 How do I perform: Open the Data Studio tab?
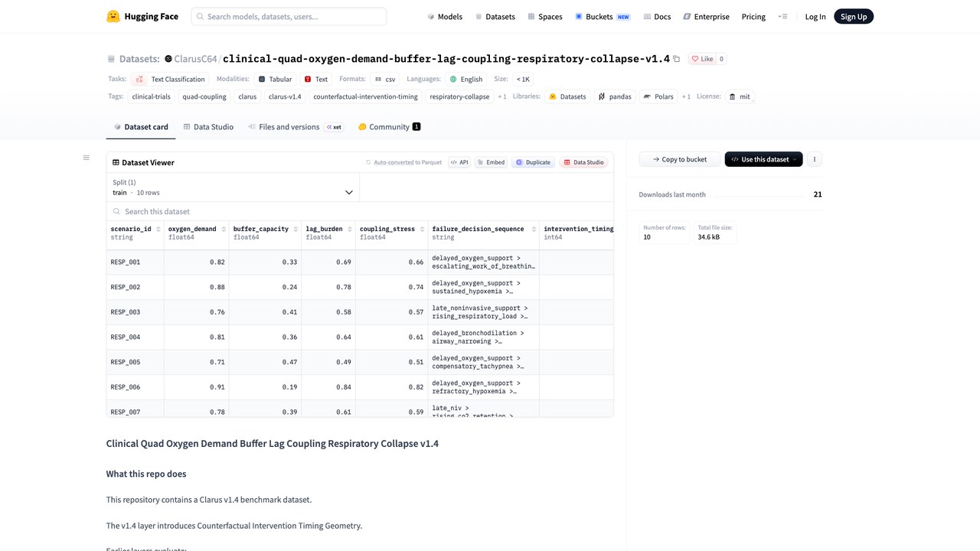click(208, 127)
